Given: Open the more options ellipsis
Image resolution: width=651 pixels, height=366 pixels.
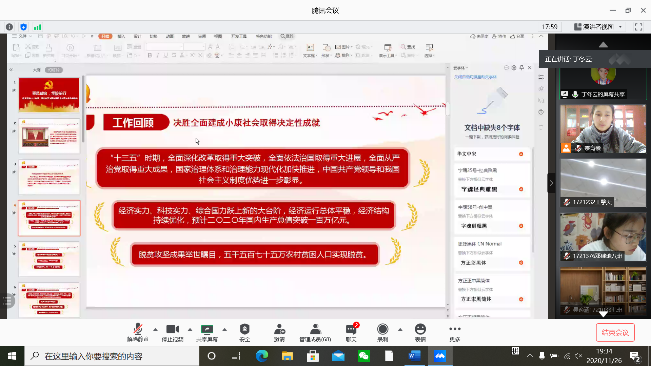Looking at the screenshot, I should (x=455, y=332).
